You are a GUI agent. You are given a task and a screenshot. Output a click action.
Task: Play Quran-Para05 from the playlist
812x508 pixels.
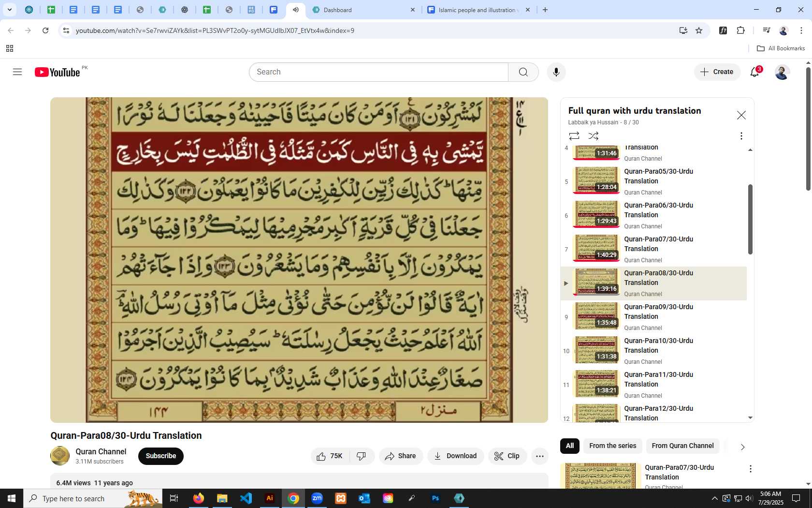coord(653,181)
